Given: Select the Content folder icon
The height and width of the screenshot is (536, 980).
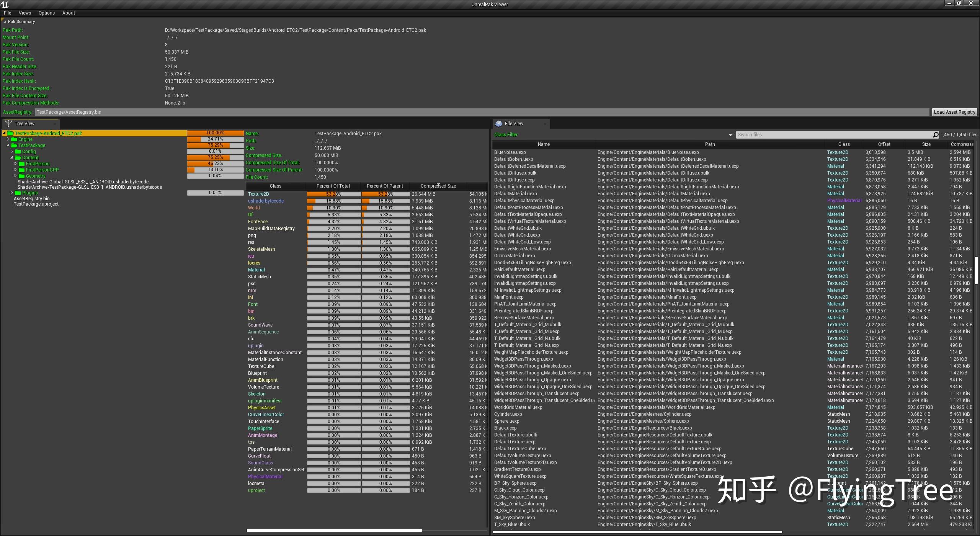Looking at the screenshot, I should pos(18,157).
